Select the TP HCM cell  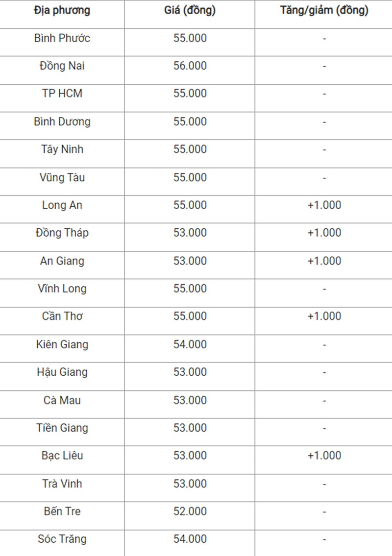pyautogui.click(x=62, y=94)
